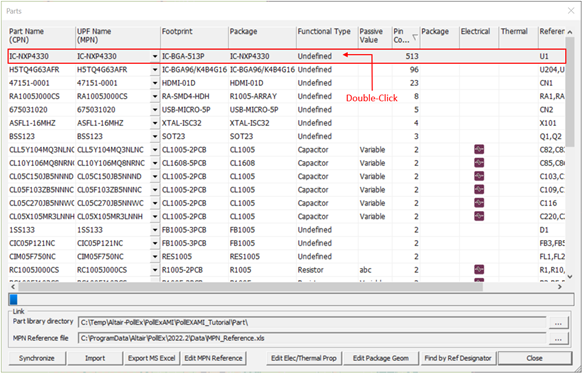Click electrical icon in CL05X105MR3LNNH row
583x374 pixels.
[479, 216]
